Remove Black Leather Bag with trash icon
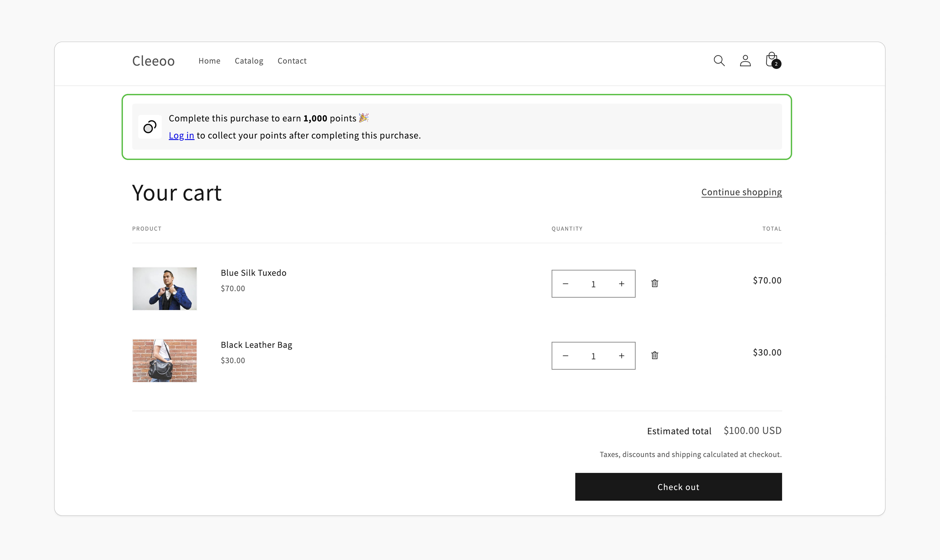This screenshot has height=560, width=940. [655, 355]
